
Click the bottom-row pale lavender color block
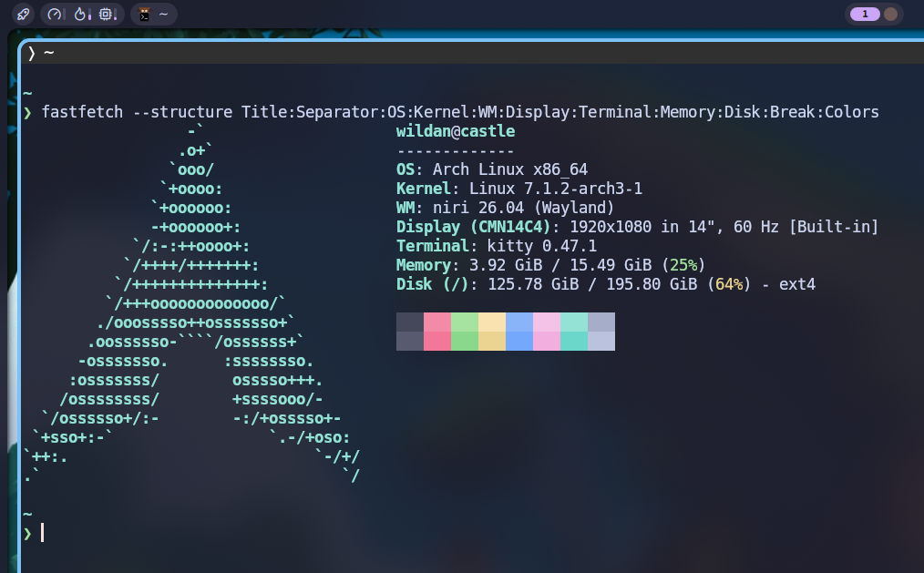(601, 341)
